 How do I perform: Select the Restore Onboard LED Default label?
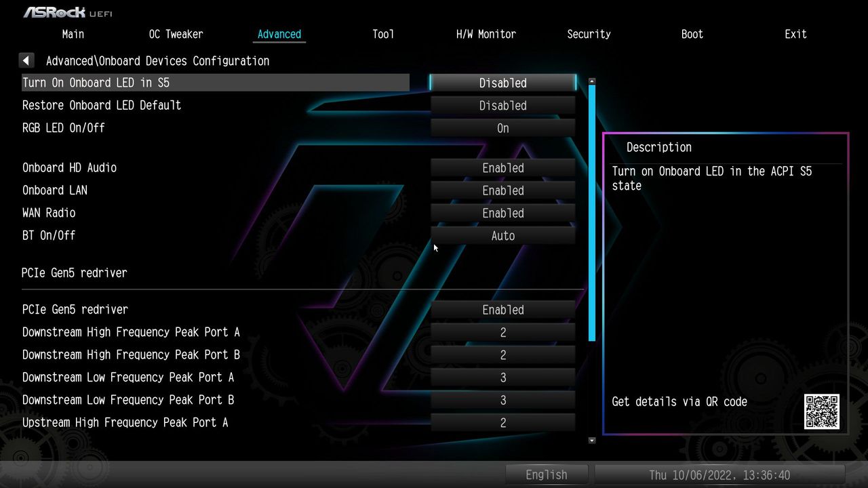(x=102, y=105)
